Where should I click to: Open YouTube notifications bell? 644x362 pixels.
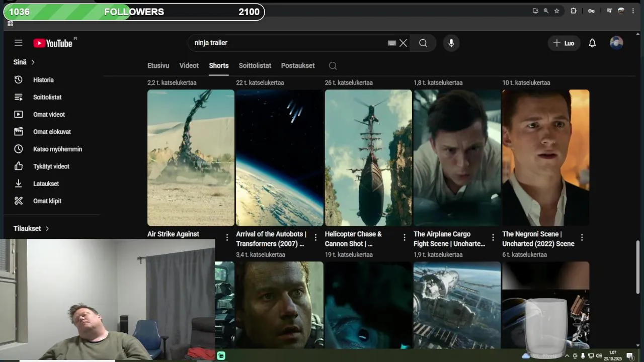coord(592,43)
